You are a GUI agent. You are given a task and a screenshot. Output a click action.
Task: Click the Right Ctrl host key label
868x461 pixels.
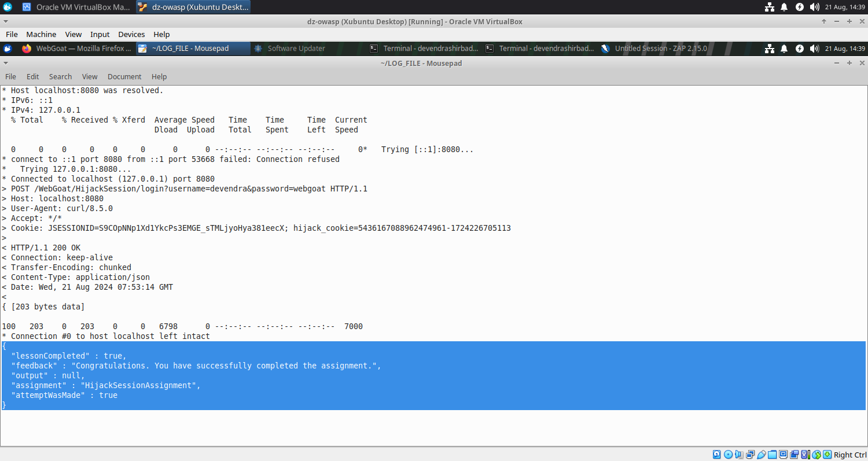coord(850,455)
